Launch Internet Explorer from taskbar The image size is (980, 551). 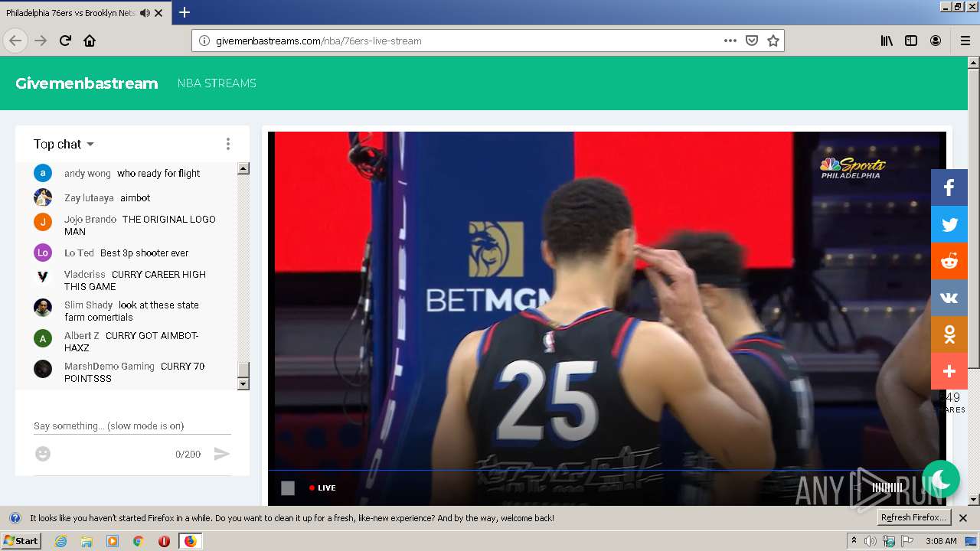tap(61, 541)
